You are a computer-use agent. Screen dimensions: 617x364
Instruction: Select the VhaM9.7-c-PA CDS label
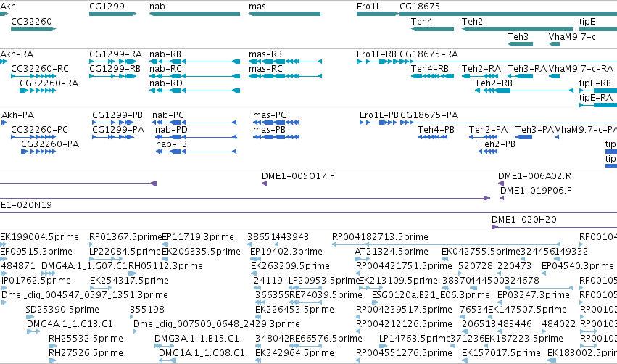(x=587, y=130)
